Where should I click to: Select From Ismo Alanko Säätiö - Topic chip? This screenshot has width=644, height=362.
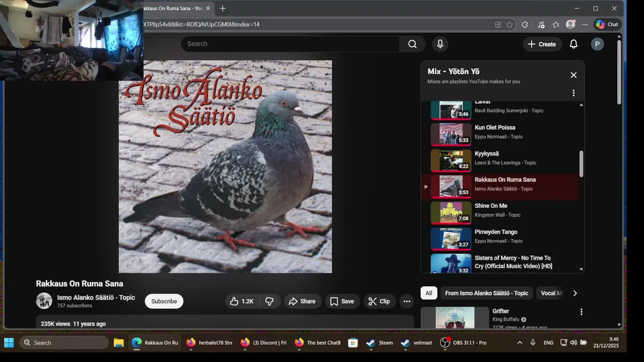point(487,293)
